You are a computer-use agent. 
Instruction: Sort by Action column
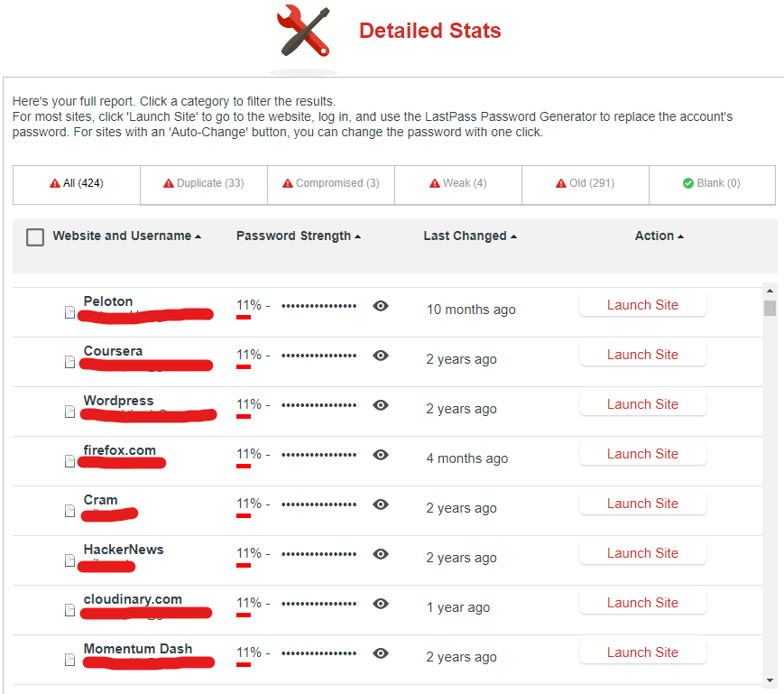(x=659, y=236)
